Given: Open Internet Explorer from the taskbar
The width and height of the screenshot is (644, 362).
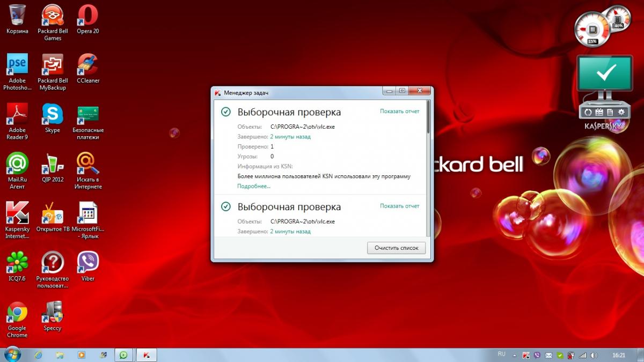Looking at the screenshot, I should [x=38, y=354].
